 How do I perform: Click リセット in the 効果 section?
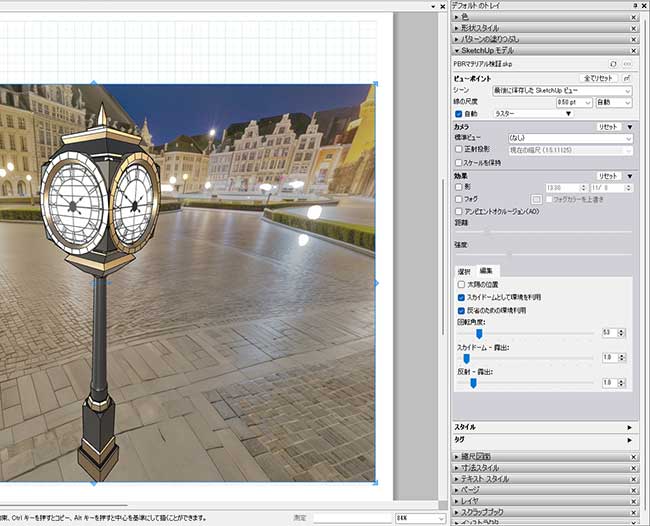[608, 176]
